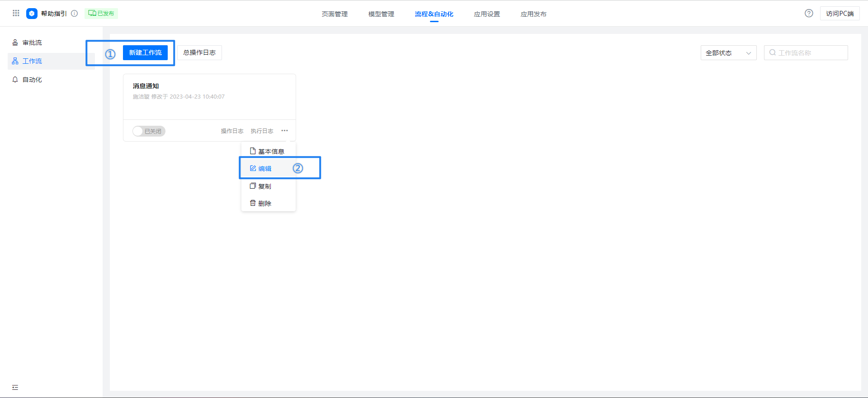
Task: Choose 复制 from the context menu
Action: [268, 186]
